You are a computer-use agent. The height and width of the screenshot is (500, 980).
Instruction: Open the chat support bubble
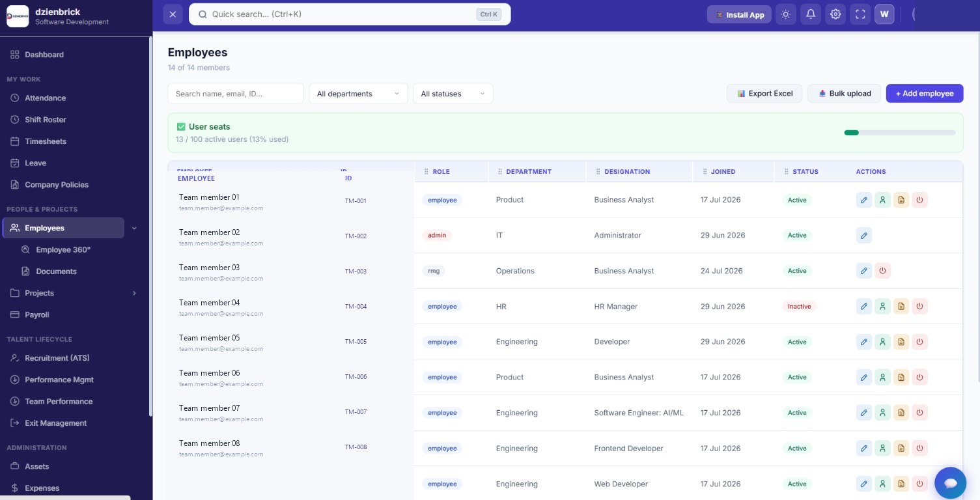(950, 482)
